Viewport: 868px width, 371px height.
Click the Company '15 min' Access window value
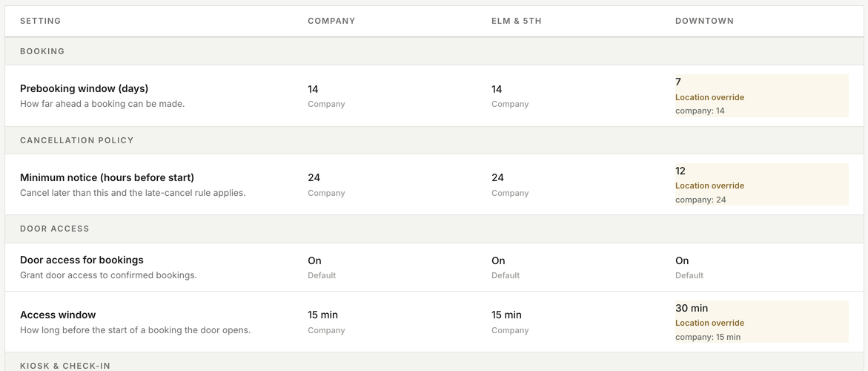click(x=322, y=315)
